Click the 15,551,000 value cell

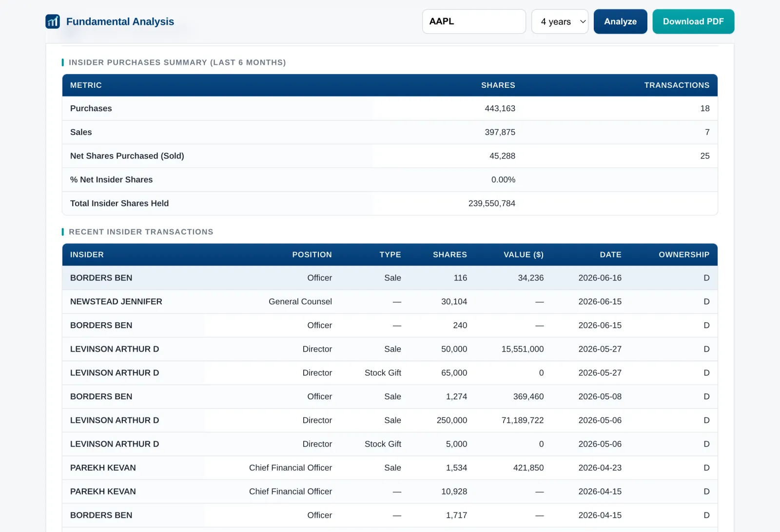[523, 349]
